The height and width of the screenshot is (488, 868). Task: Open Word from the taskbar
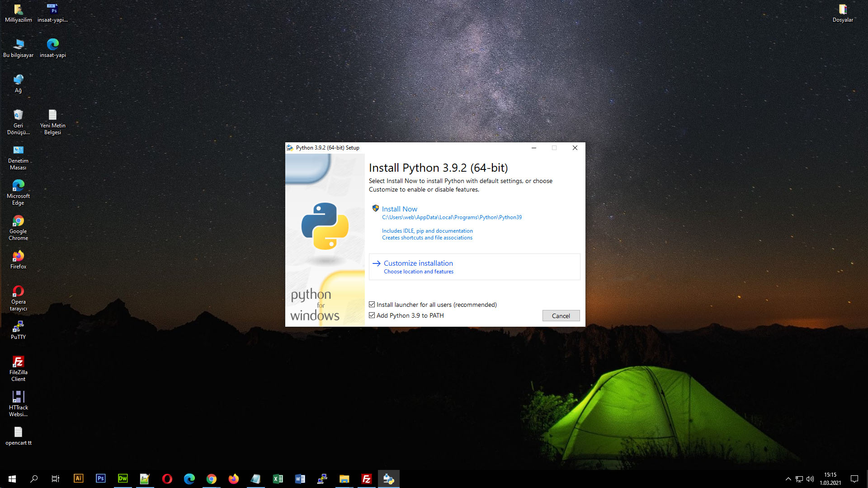pos(300,479)
